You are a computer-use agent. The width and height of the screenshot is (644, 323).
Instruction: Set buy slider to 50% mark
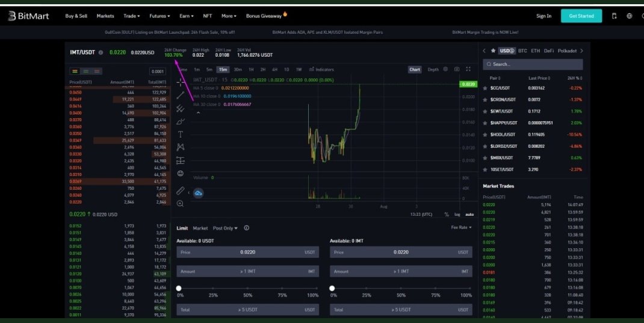(x=247, y=289)
